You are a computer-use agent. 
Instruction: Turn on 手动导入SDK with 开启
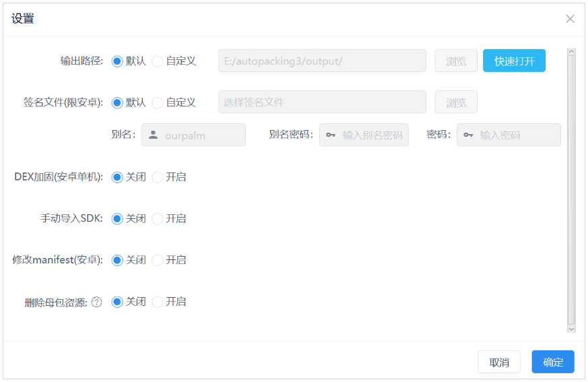tap(158, 219)
